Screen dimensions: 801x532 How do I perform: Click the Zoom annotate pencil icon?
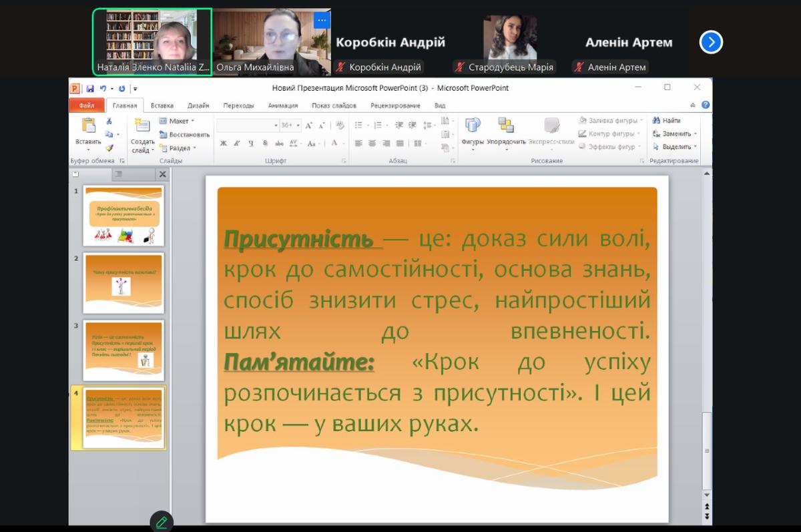tap(162, 521)
